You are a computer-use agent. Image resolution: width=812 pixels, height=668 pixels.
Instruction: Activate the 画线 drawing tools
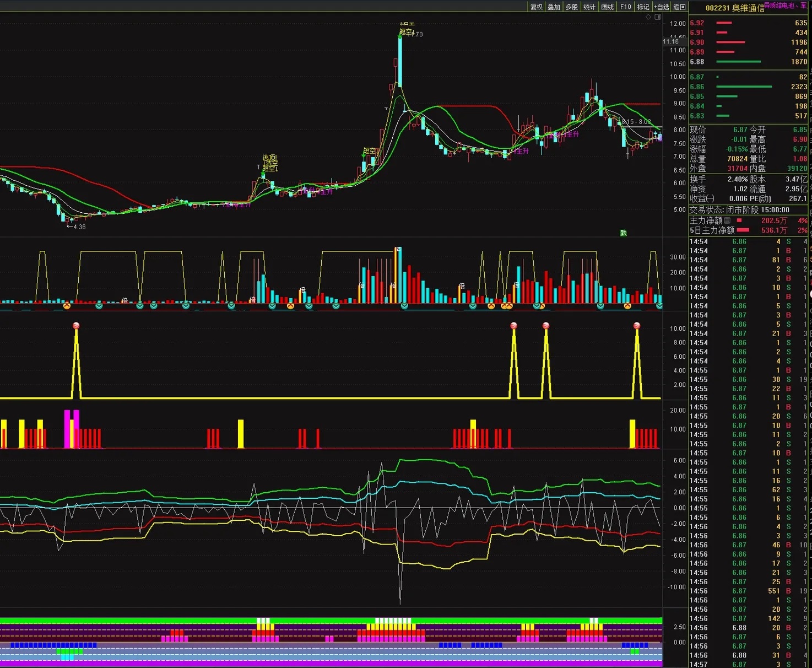point(608,7)
